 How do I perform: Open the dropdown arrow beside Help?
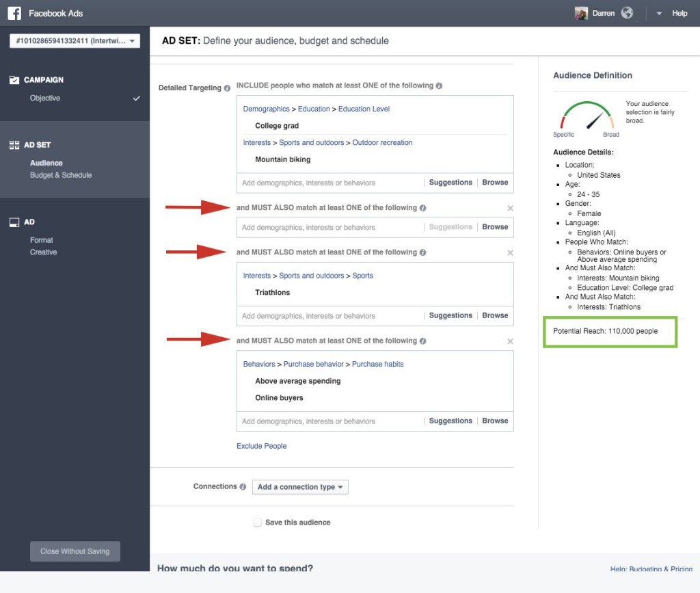point(659,13)
